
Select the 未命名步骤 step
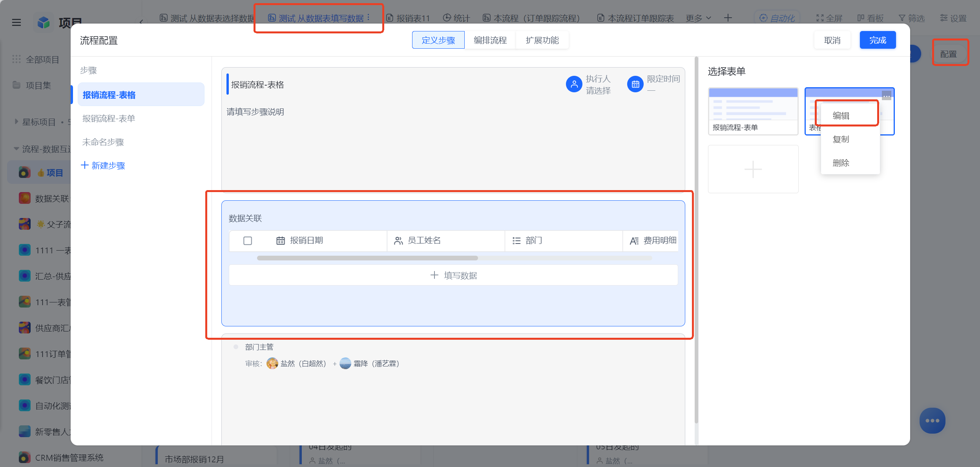pyautogui.click(x=141, y=142)
